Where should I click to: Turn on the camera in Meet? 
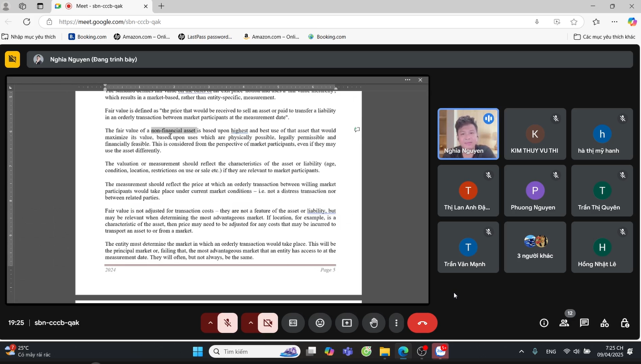pyautogui.click(x=268, y=323)
